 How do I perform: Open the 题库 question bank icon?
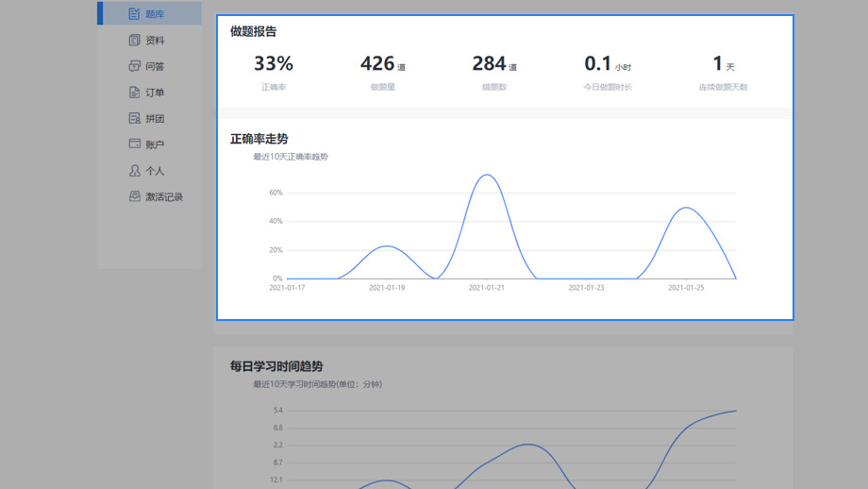(134, 14)
